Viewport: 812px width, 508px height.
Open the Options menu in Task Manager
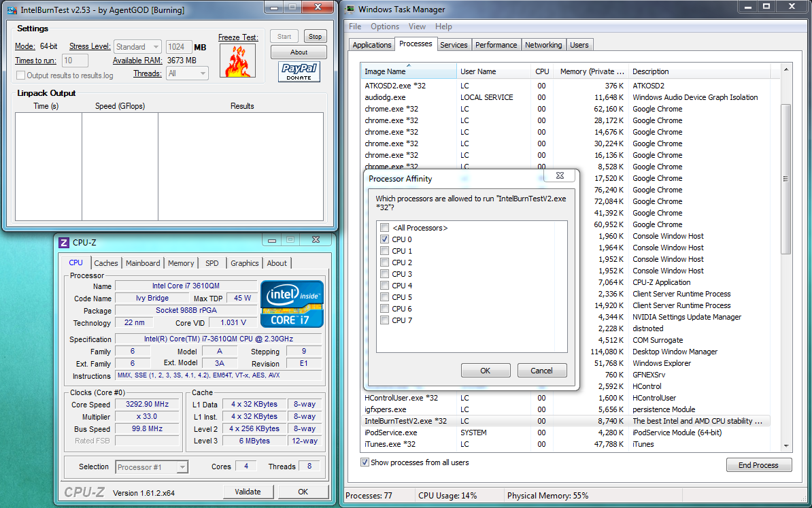coord(385,27)
